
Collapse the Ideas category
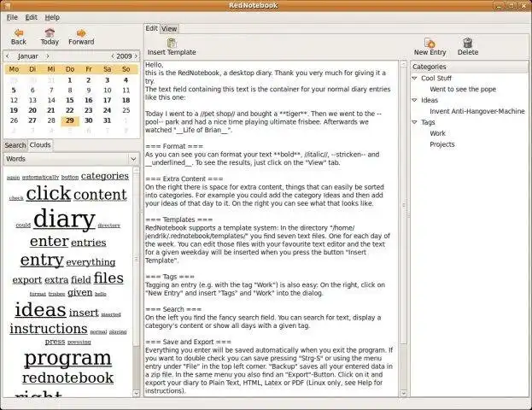coord(414,100)
